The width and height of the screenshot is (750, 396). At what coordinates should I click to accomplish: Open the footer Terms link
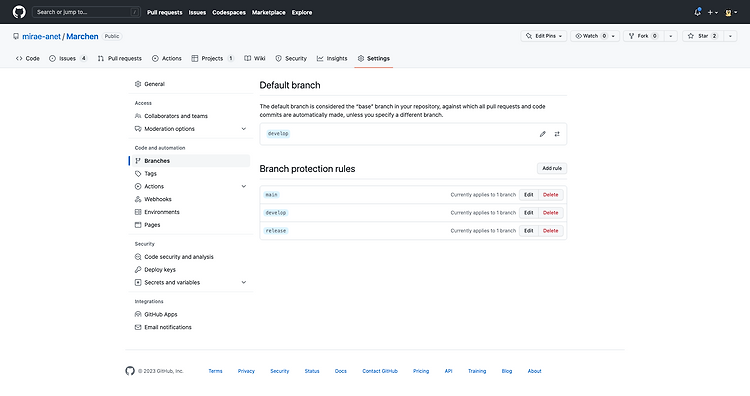coord(215,371)
